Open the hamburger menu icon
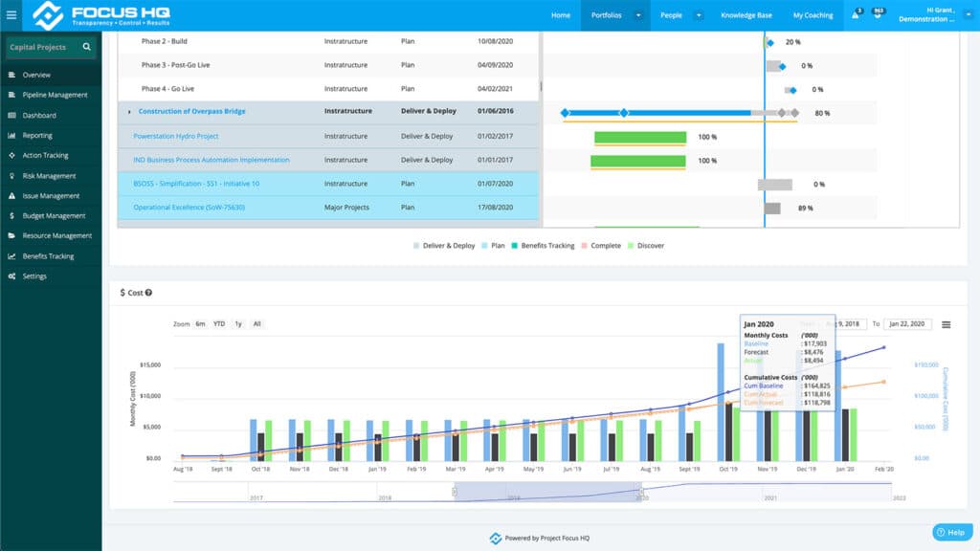 [x=11, y=15]
